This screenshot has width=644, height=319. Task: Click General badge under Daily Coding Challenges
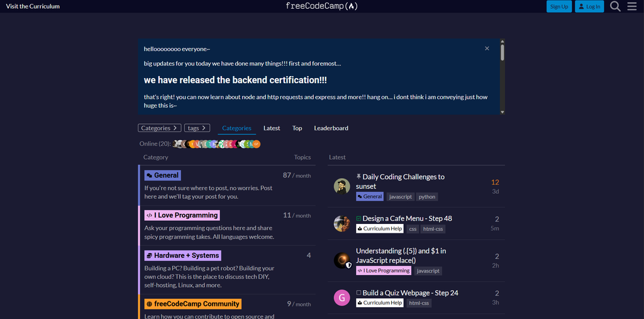370,196
